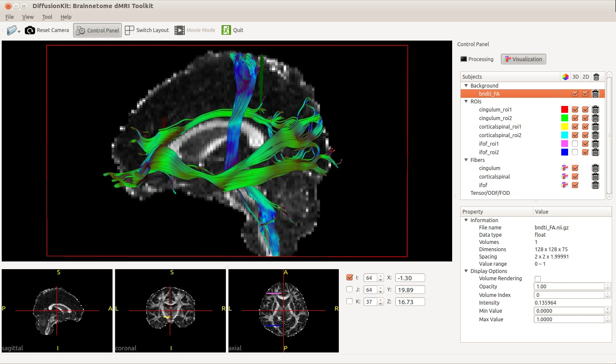616x364 pixels.
Task: Enable 3D visibility for ifof_roi1
Action: [575, 144]
